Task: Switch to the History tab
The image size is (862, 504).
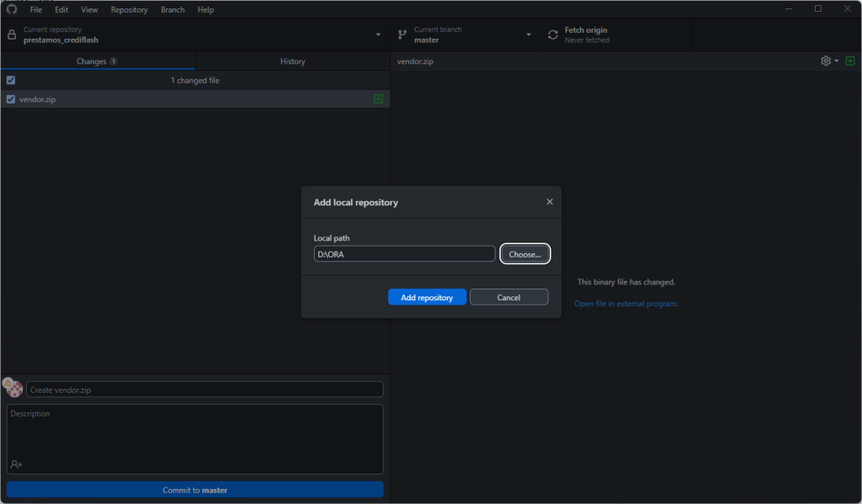Action: tap(292, 61)
